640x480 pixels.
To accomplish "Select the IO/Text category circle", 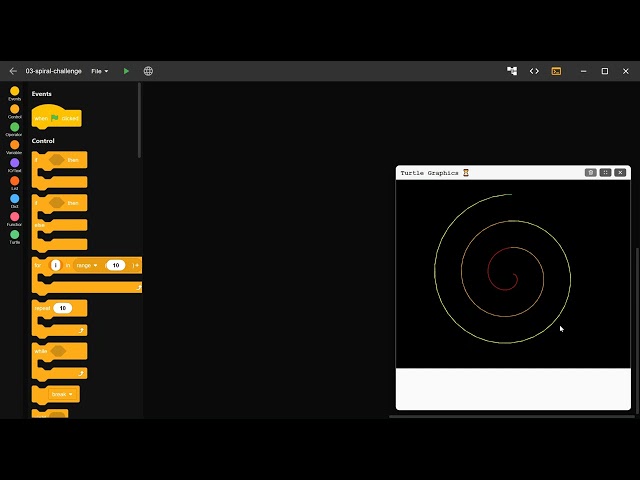I will tap(15, 163).
